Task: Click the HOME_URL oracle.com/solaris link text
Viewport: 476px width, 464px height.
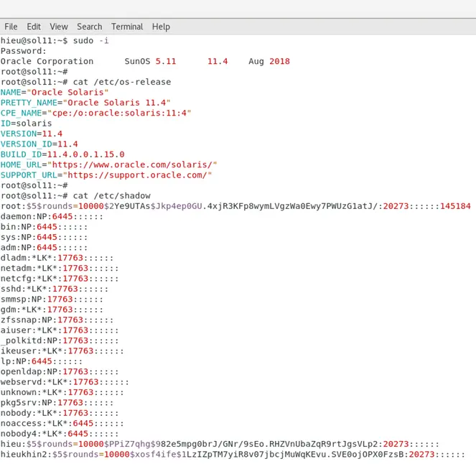Action: pos(132,164)
